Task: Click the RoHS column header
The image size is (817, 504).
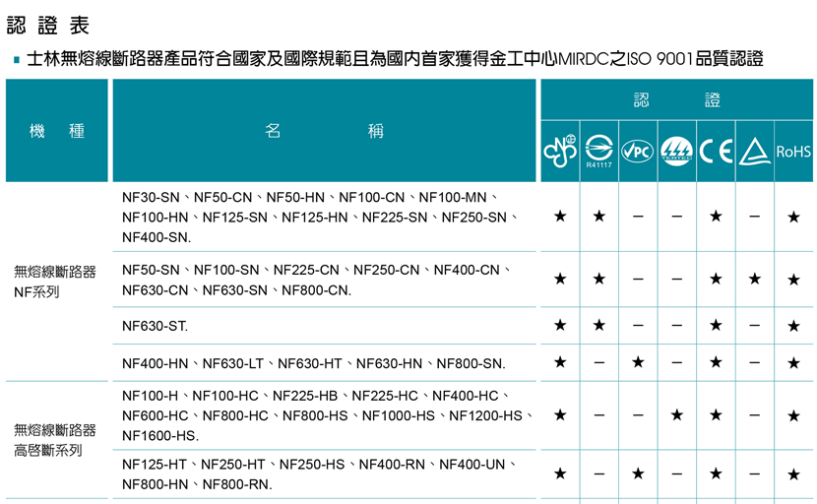Action: (793, 152)
